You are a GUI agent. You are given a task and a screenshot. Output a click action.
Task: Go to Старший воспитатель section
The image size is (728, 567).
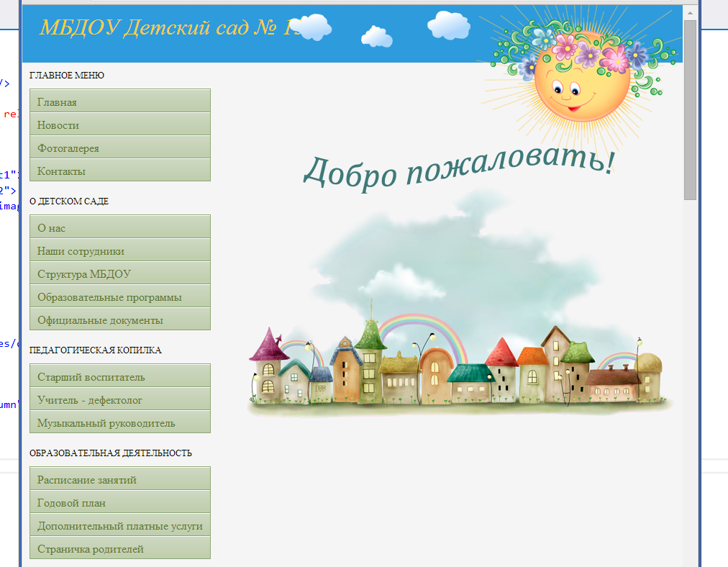coord(119,376)
